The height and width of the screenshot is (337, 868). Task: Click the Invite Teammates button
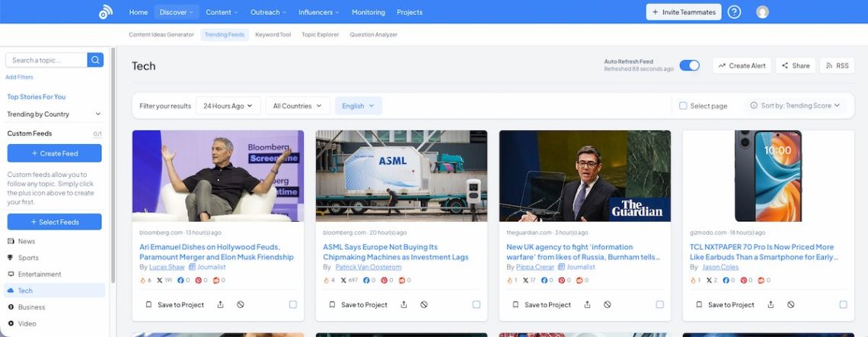click(x=684, y=11)
